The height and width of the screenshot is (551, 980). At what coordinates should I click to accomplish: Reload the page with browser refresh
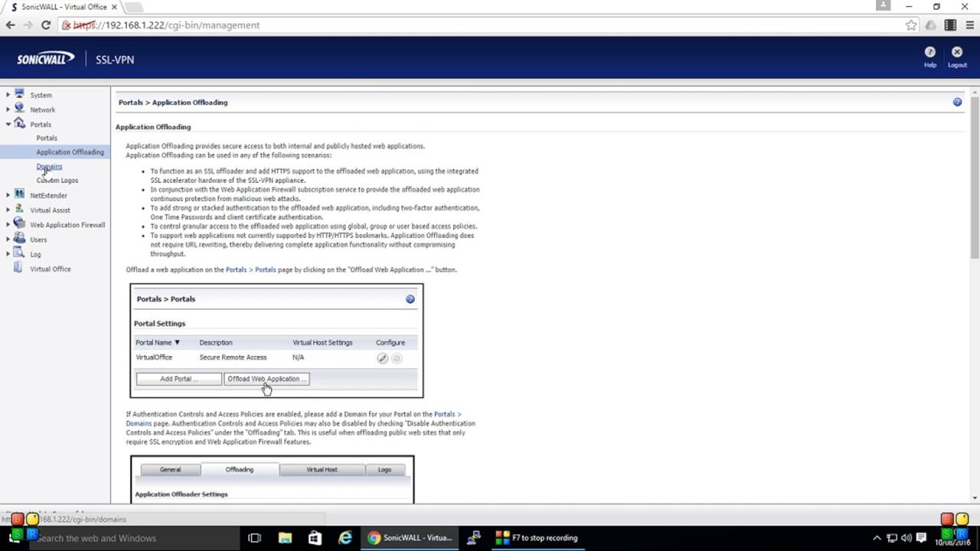click(x=46, y=25)
